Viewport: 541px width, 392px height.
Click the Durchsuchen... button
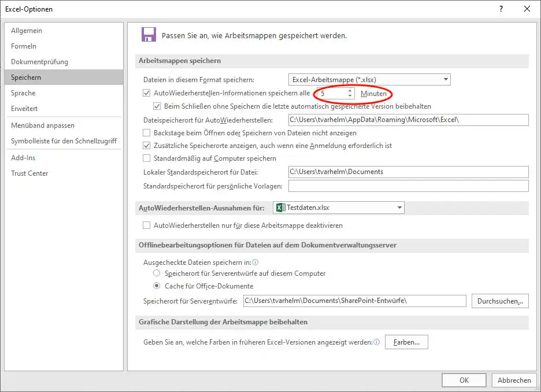click(500, 301)
